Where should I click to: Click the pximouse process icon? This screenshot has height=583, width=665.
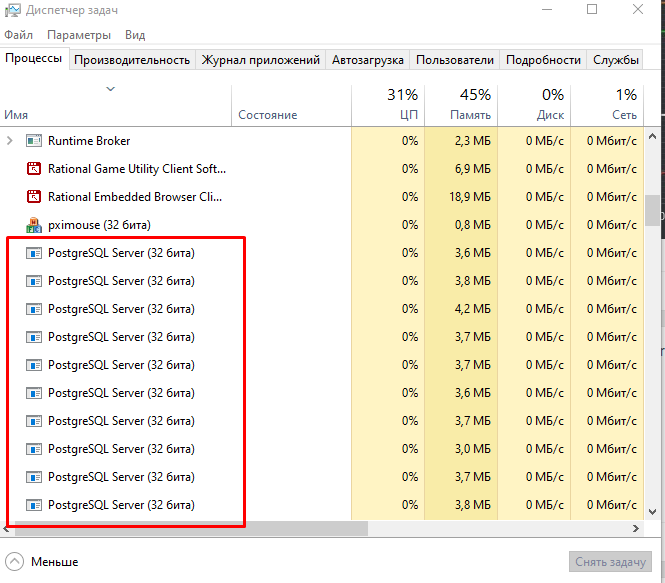coord(34,225)
